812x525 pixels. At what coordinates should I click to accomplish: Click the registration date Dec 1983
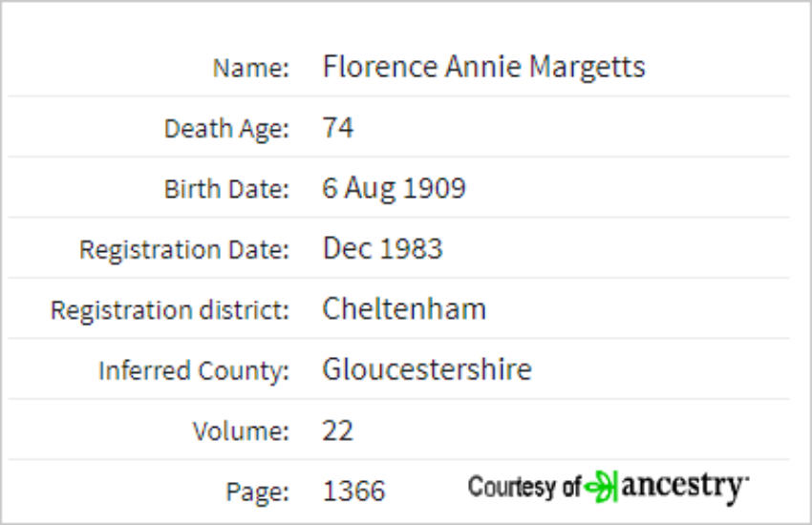click(383, 248)
